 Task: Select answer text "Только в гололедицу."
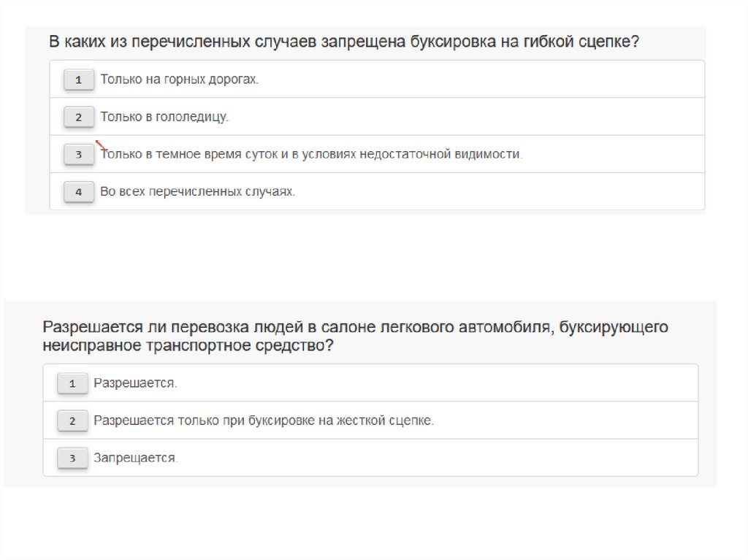(164, 116)
